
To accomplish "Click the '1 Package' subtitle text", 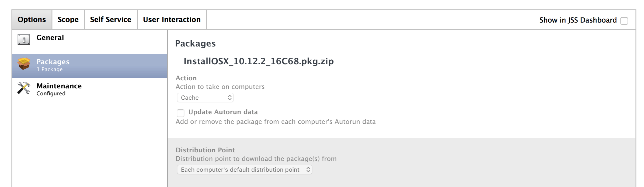I will click(50, 69).
